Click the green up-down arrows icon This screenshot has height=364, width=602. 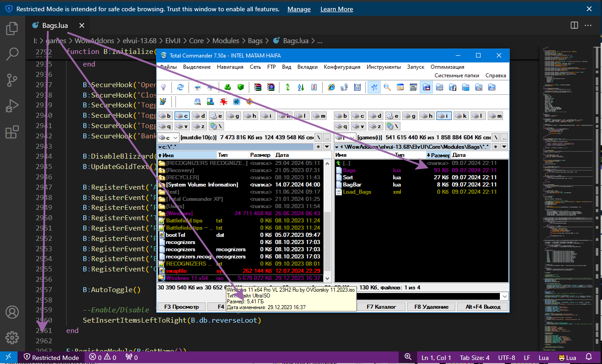[288, 87]
